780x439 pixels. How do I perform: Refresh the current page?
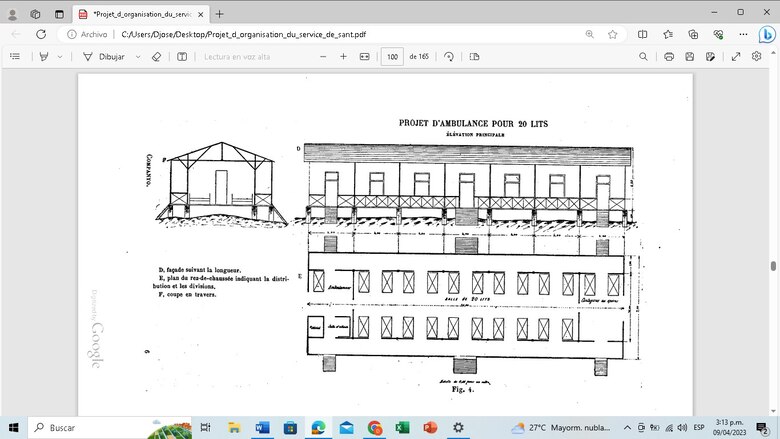(41, 33)
